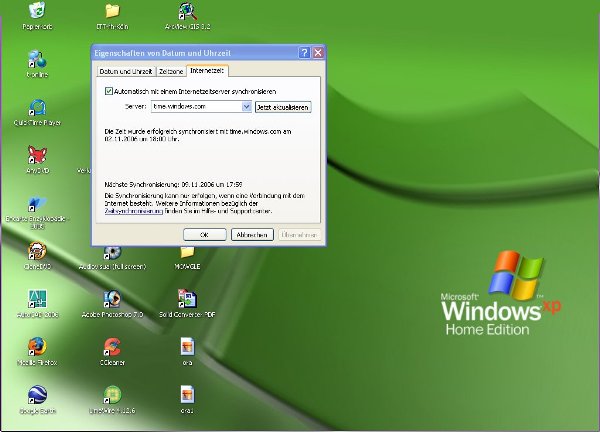Launch the Solid Converter PDF shortcut

187,299
